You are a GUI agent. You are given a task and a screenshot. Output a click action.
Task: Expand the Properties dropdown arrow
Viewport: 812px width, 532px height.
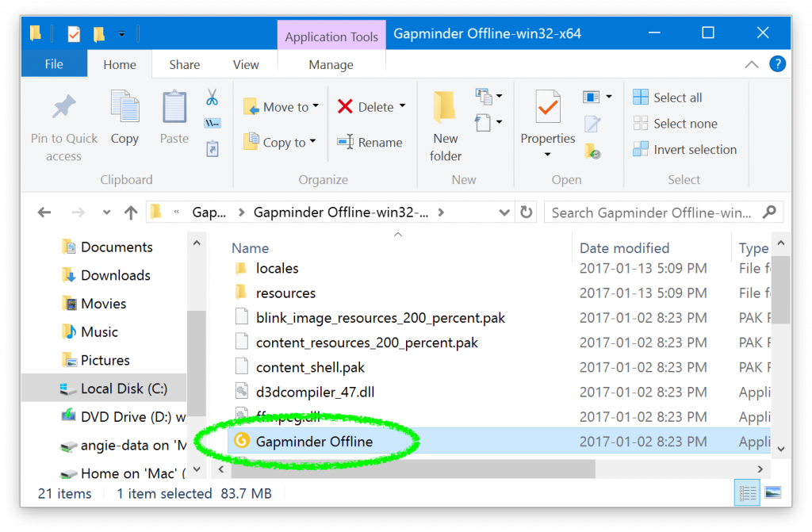pos(547,155)
